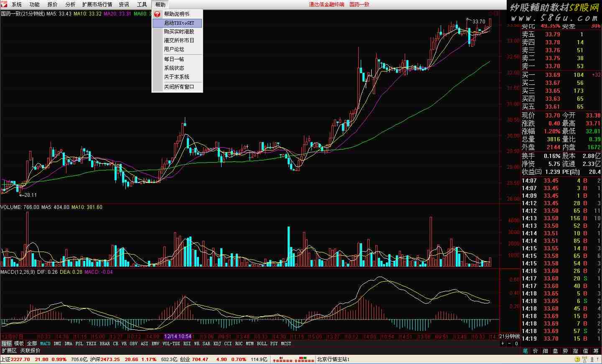Select the OBV indicator tab
The image size is (602, 364).
(133, 344)
